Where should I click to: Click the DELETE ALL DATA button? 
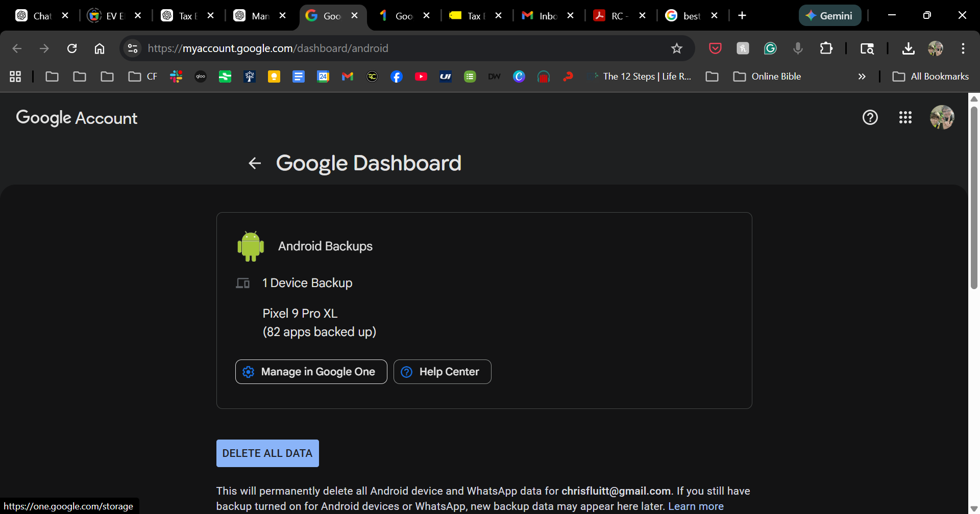click(267, 453)
